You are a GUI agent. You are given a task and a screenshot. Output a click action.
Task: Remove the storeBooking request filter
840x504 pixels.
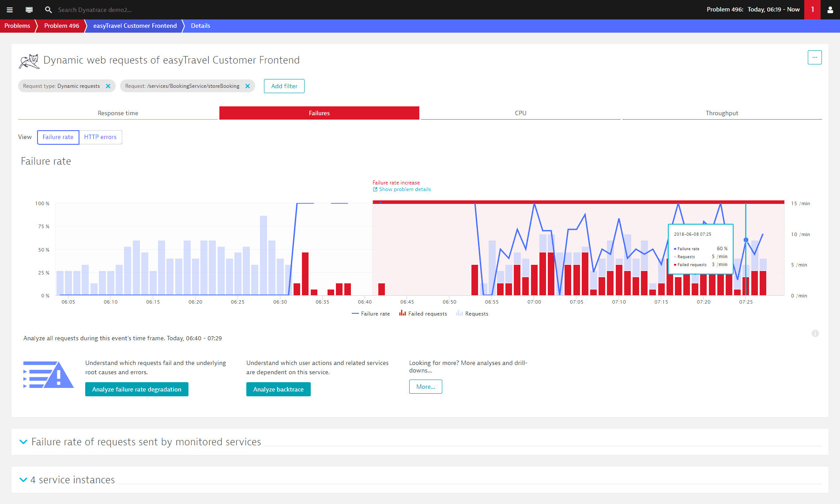248,86
